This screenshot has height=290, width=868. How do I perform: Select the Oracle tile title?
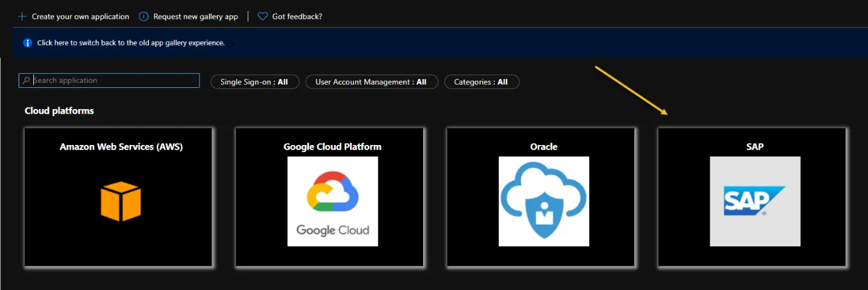pos(544,146)
